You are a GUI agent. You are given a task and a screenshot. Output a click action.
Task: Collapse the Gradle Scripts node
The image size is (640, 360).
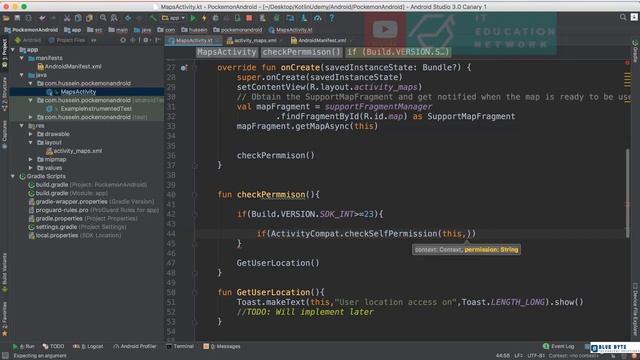tap(13, 176)
